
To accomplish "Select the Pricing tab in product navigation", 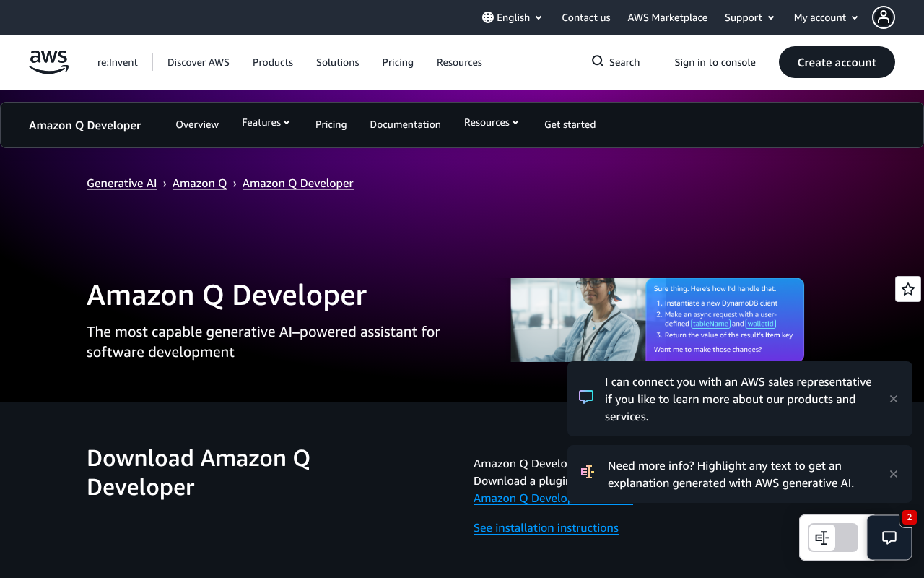I will point(331,124).
